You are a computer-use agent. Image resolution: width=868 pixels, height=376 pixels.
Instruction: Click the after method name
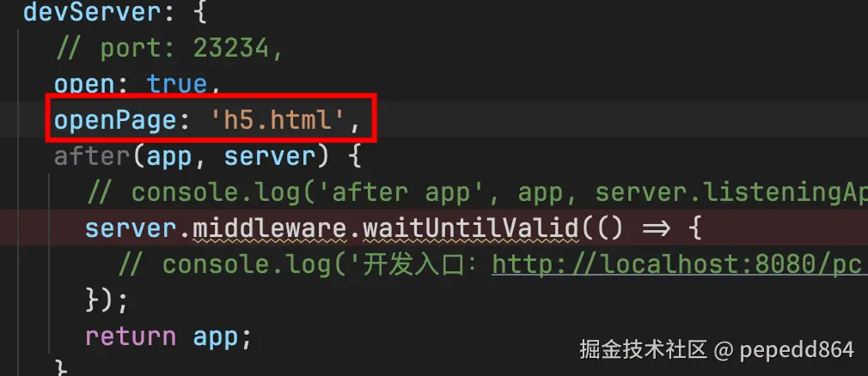coord(92,156)
